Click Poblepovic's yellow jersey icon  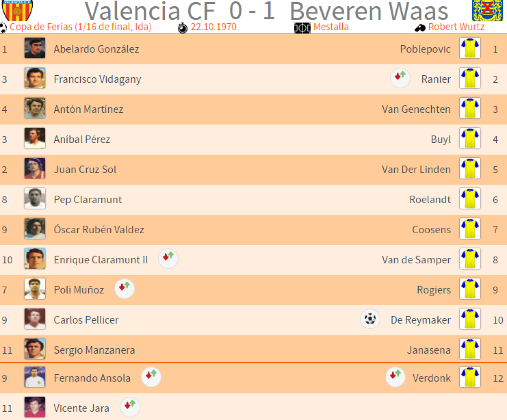pyautogui.click(x=470, y=49)
